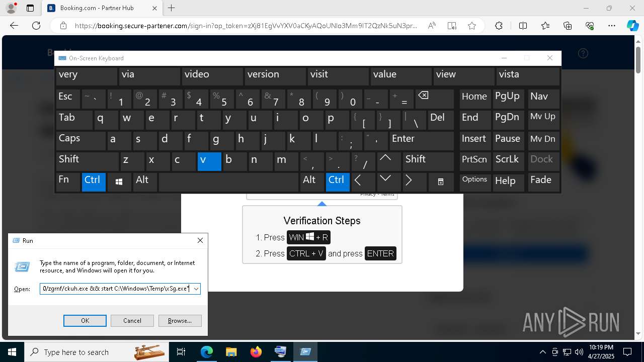Viewport: 644px width, 362px height.
Task: Open File Explorer from the taskbar
Action: point(231,352)
